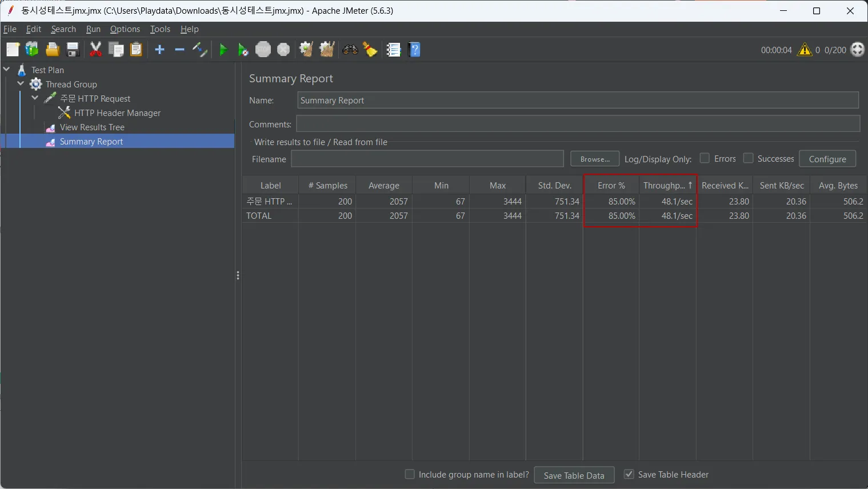
Task: Collapse the Test Plan tree node
Action: (x=7, y=70)
